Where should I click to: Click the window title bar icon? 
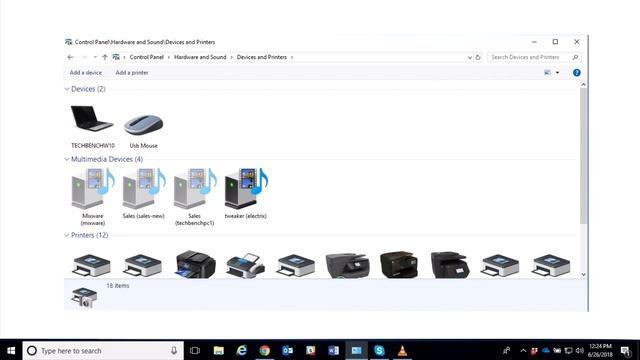pyautogui.click(x=69, y=42)
